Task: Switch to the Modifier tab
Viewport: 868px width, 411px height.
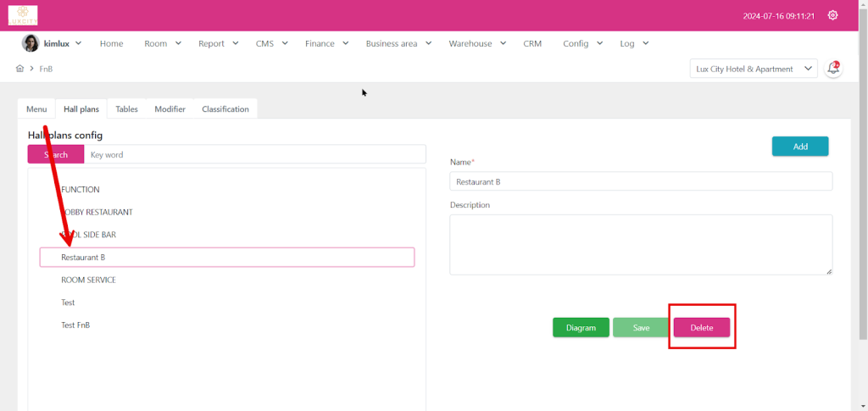Action: point(170,109)
